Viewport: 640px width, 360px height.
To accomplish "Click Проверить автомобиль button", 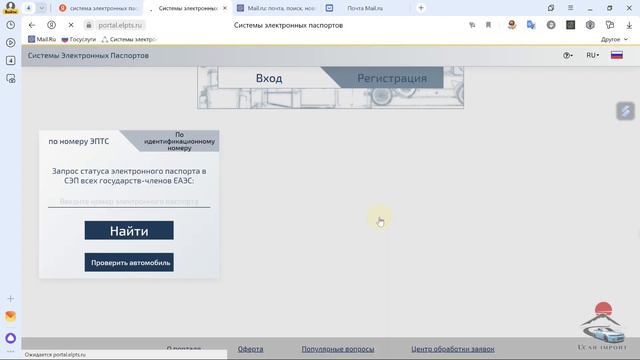I will coord(129,262).
